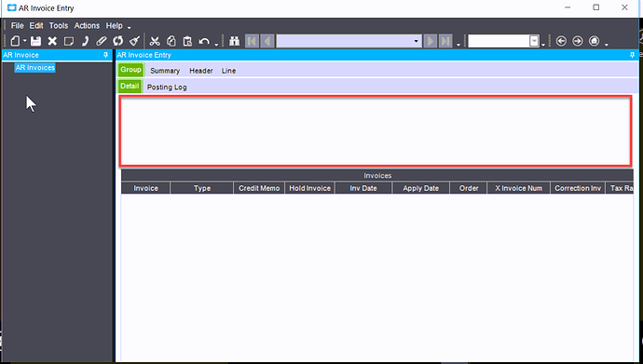Select the Posting Log sub-tab

167,88
